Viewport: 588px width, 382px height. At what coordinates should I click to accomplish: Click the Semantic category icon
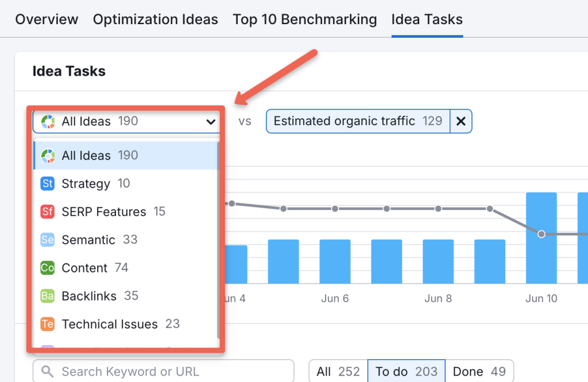pyautogui.click(x=48, y=240)
